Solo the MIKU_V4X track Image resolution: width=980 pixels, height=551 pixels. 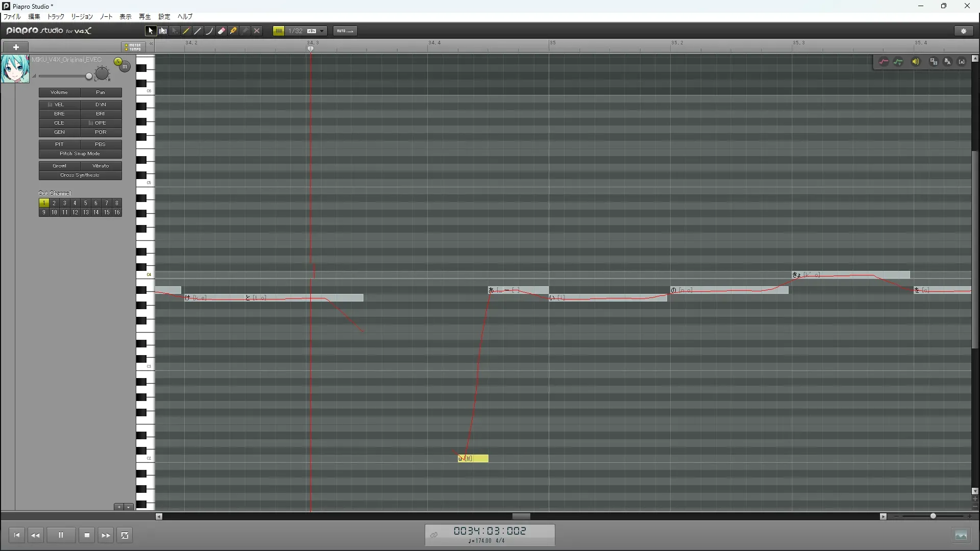(x=118, y=62)
